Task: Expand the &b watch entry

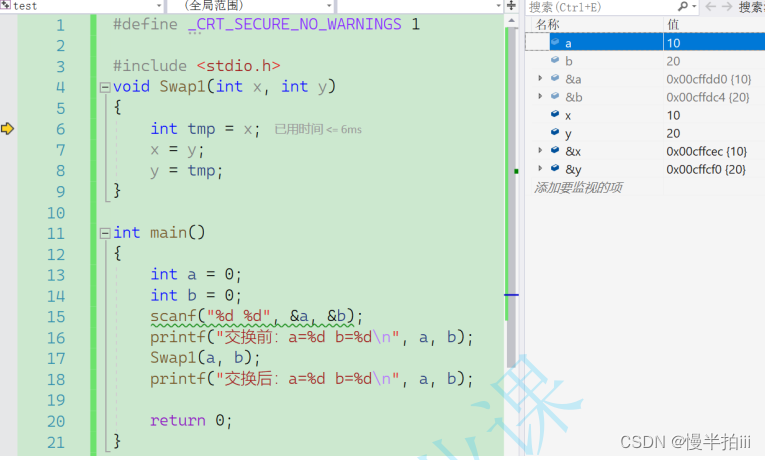Action: tap(540, 97)
